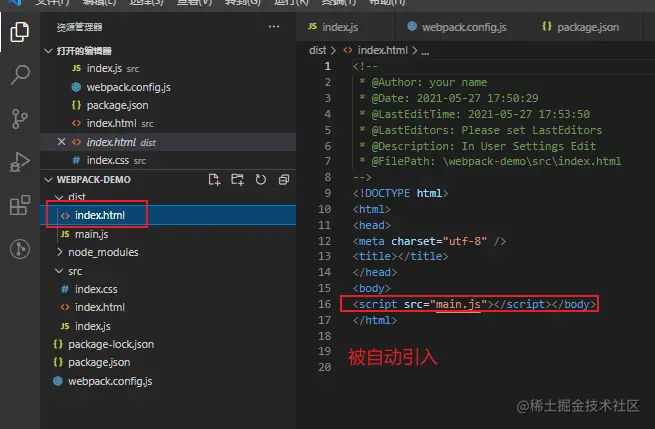Viewport: 655px width, 429px height.
Task: Open explorer more actions ellipsis
Action: coord(274,27)
